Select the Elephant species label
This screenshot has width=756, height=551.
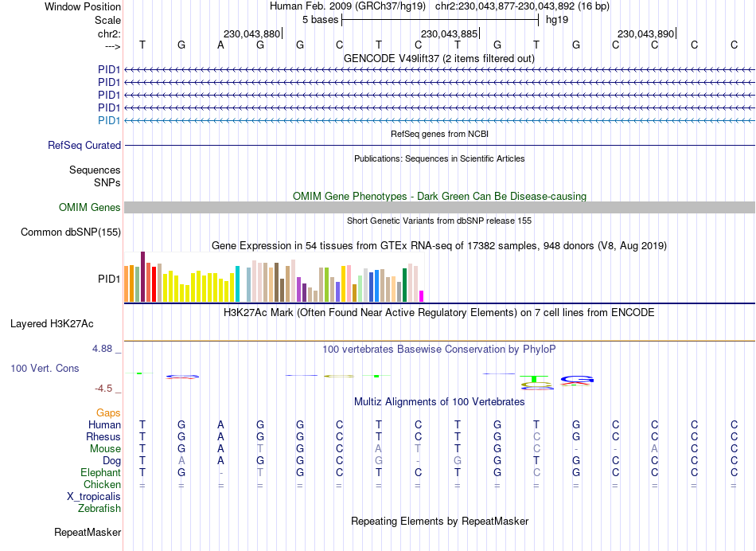pyautogui.click(x=101, y=472)
